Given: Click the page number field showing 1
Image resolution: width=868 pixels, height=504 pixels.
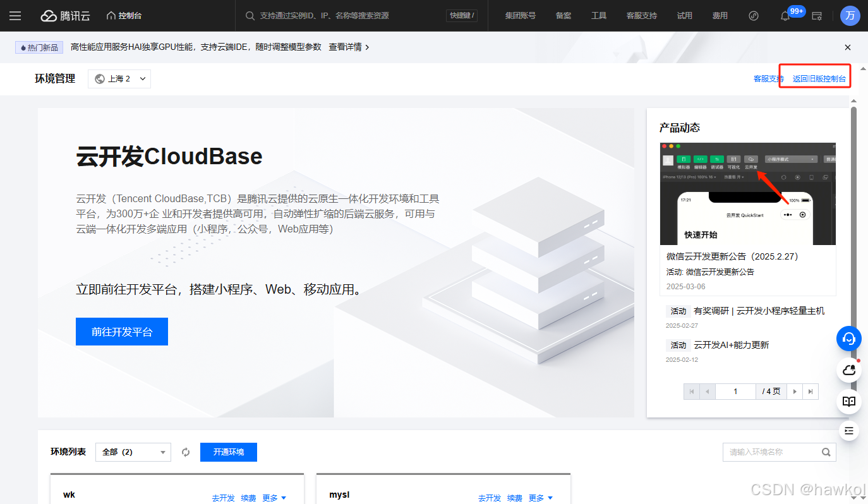Looking at the screenshot, I should pyautogui.click(x=735, y=392).
